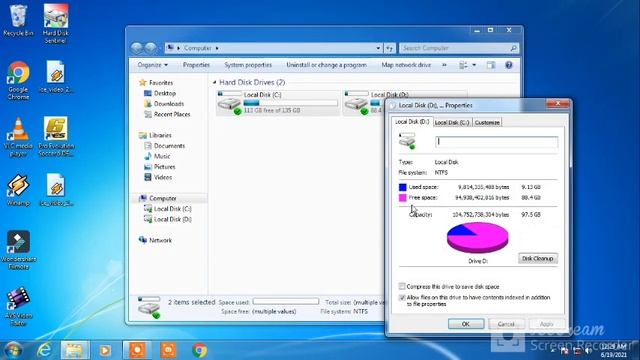Open the address bar history dropdown
Image resolution: width=640 pixels, height=360 pixels.
(x=378, y=48)
